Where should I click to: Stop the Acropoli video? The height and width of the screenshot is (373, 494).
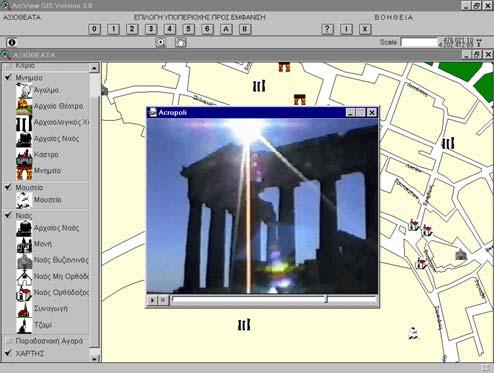[163, 300]
